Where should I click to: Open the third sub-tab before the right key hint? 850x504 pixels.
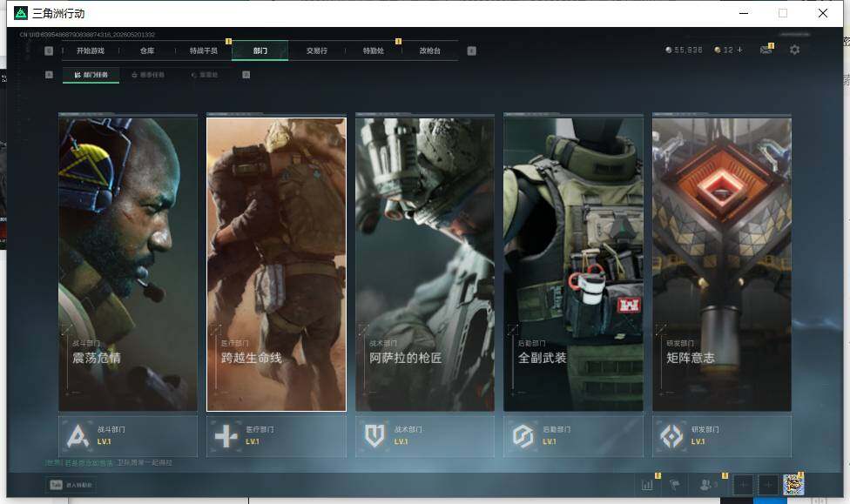[x=205, y=75]
